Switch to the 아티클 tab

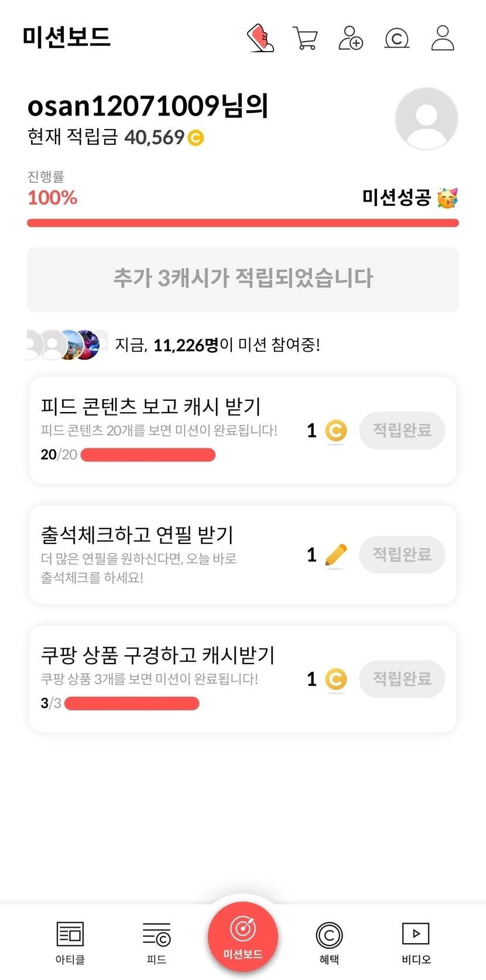(x=70, y=942)
